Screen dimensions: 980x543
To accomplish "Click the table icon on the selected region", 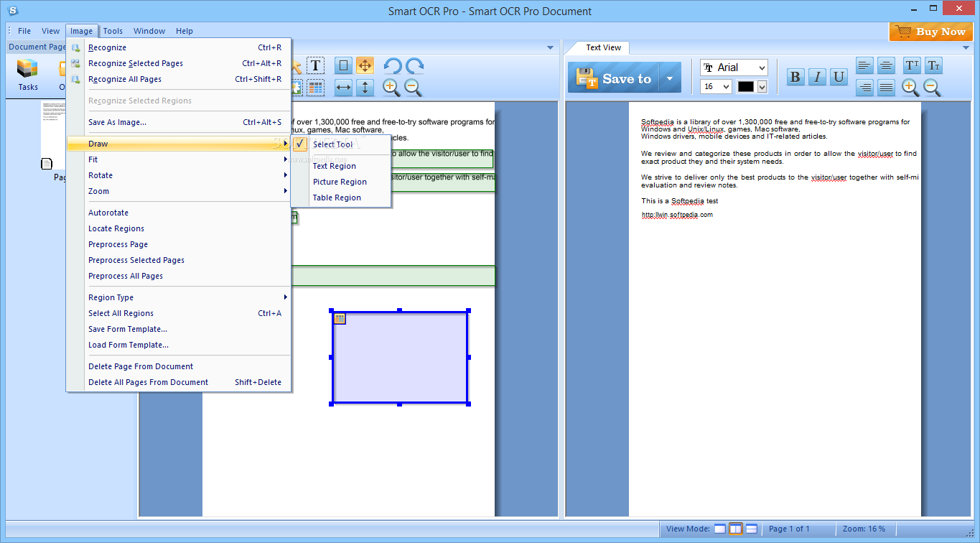I will [x=340, y=319].
